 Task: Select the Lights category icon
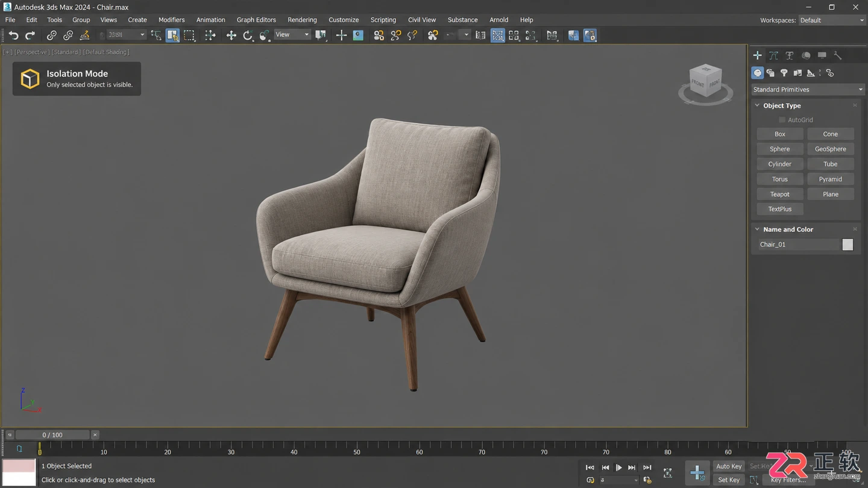[784, 73]
